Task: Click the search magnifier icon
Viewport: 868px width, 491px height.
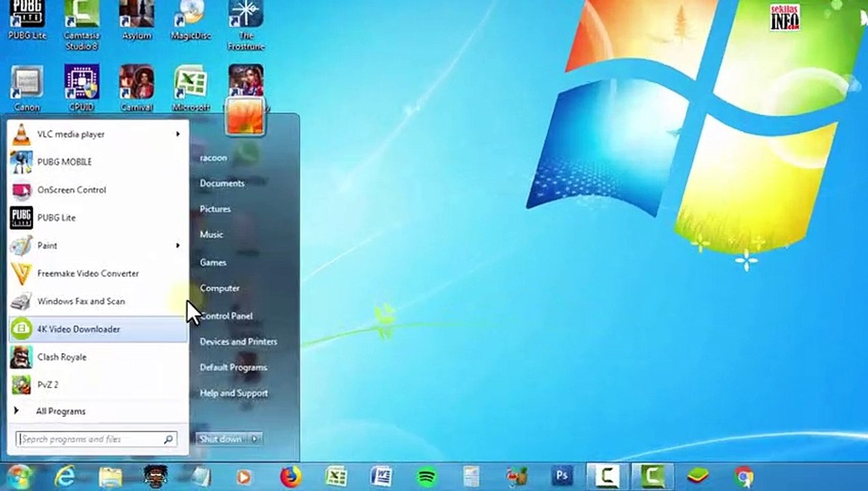Action: click(168, 440)
